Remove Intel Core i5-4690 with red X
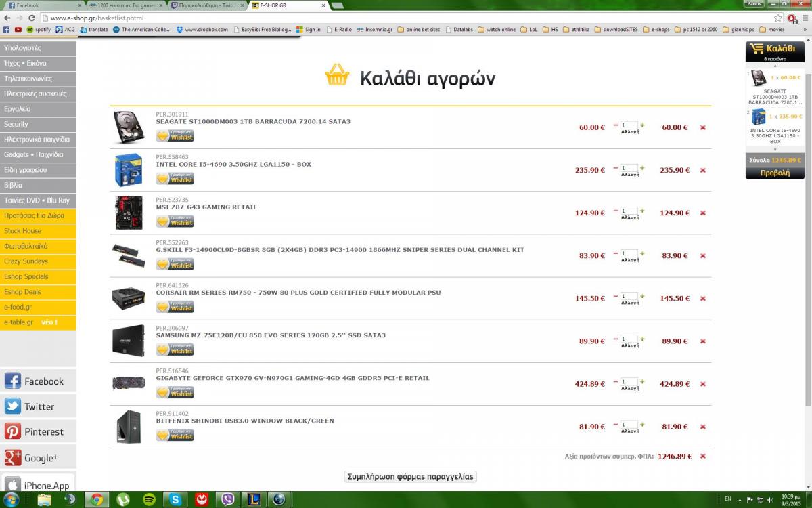Image resolution: width=812 pixels, height=508 pixels. 702,170
